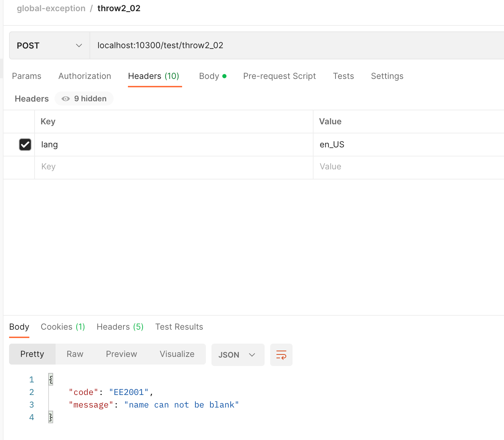504x440 pixels.
Task: Switch to Preview response view
Action: click(121, 354)
